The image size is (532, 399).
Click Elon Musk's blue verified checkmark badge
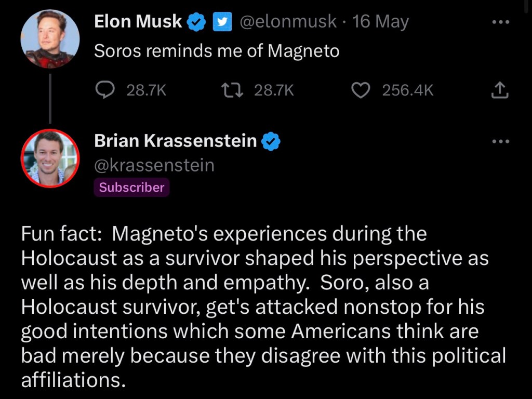(196, 22)
